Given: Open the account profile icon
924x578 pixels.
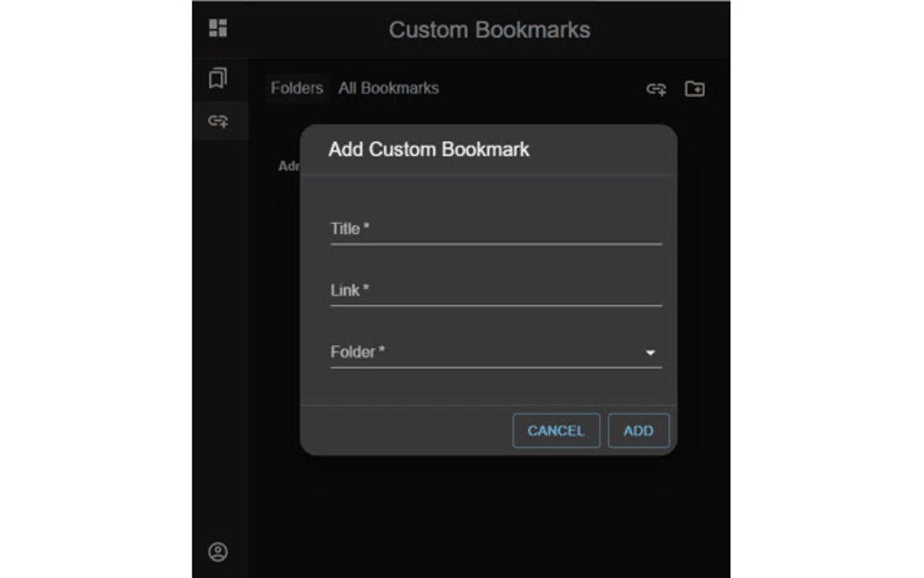Looking at the screenshot, I should pyautogui.click(x=218, y=551).
